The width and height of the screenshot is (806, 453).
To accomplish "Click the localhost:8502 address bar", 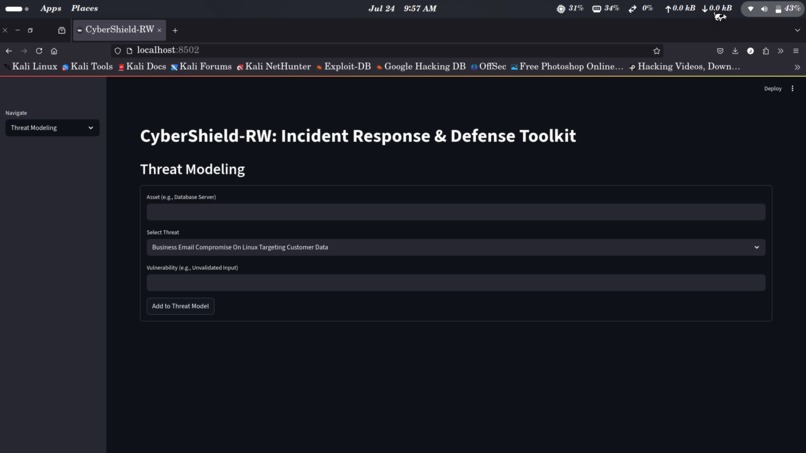I will (x=386, y=50).
